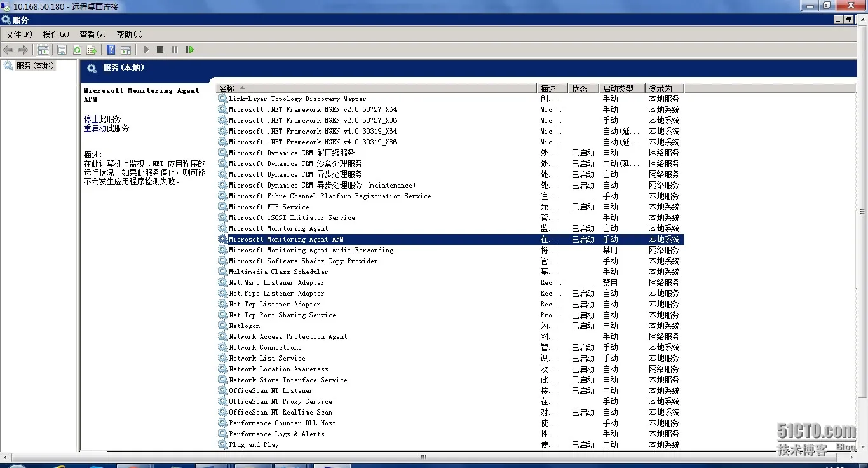
Task: Select Microsoft Dynamics CRM 解压缩服务 row
Action: tap(451, 153)
